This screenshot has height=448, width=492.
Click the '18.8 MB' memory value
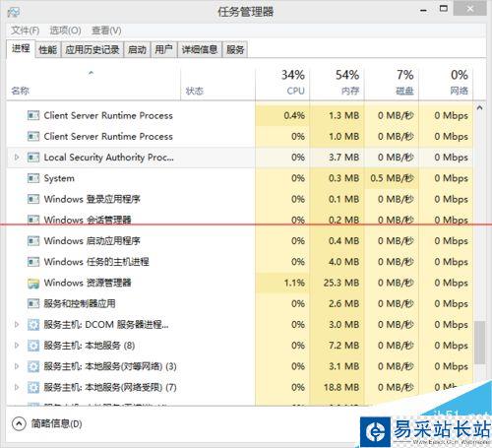[341, 387]
